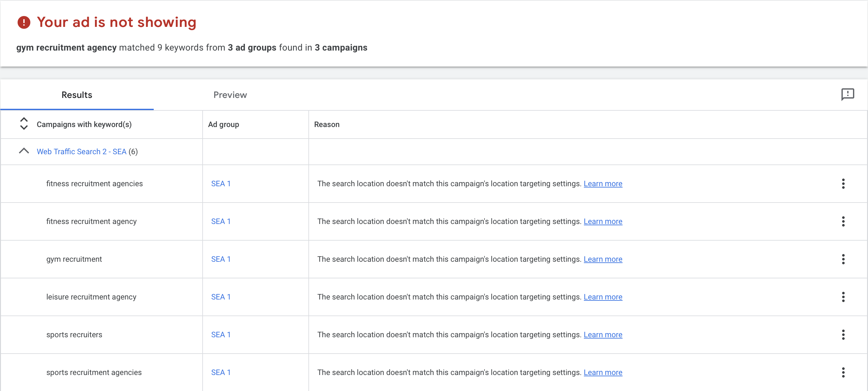Collapse the Web Traffic Search 2 - SEA campaign

pos(24,151)
